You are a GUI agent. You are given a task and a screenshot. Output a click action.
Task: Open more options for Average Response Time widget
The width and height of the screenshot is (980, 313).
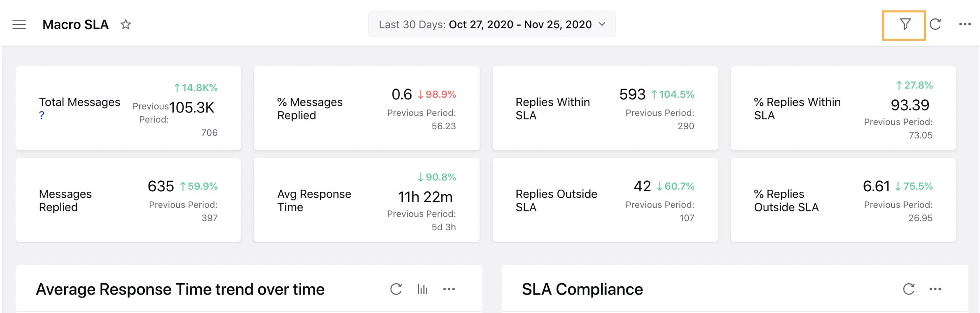tap(449, 289)
